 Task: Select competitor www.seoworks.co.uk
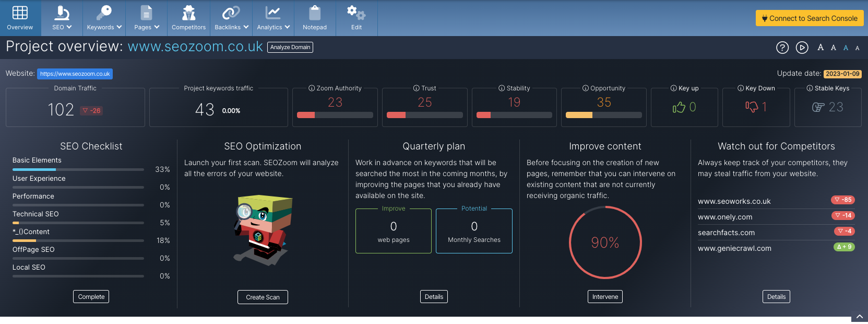[734, 201]
